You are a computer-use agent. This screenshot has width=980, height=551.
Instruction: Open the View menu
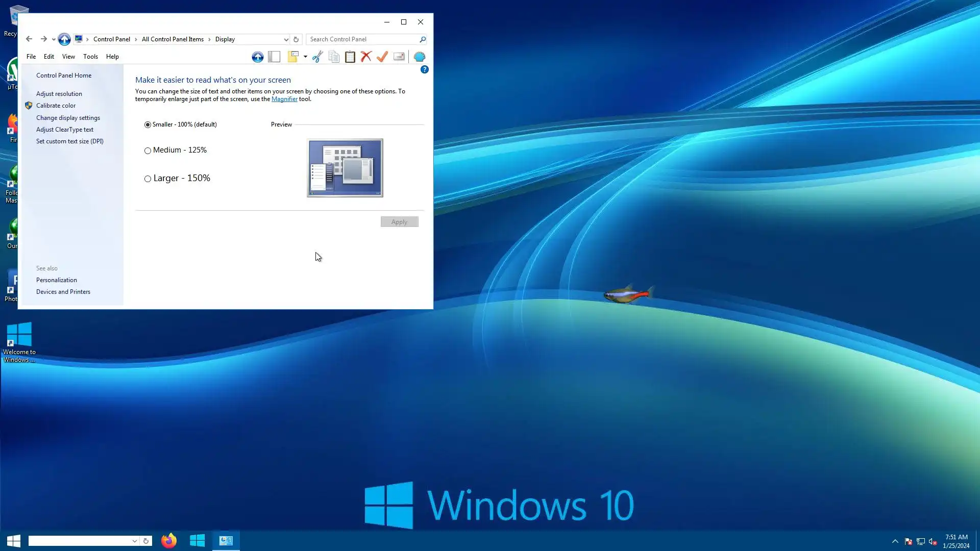[68, 57]
